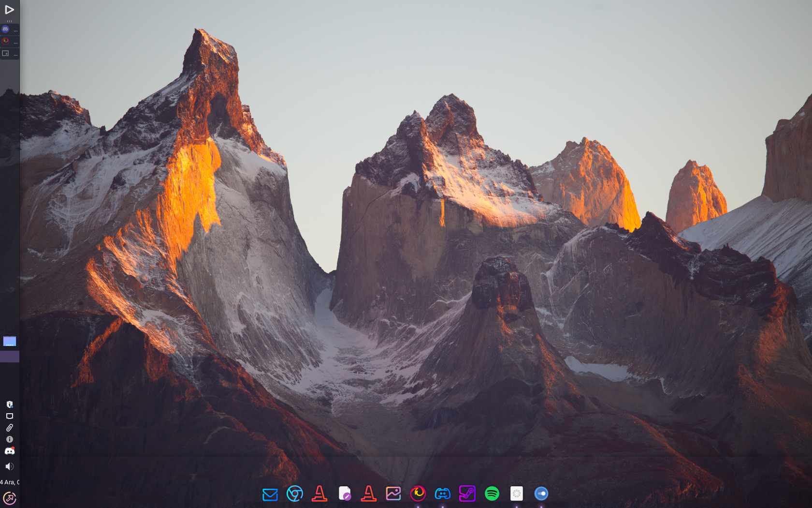Open the VLC cone left of image viewer

369,493
